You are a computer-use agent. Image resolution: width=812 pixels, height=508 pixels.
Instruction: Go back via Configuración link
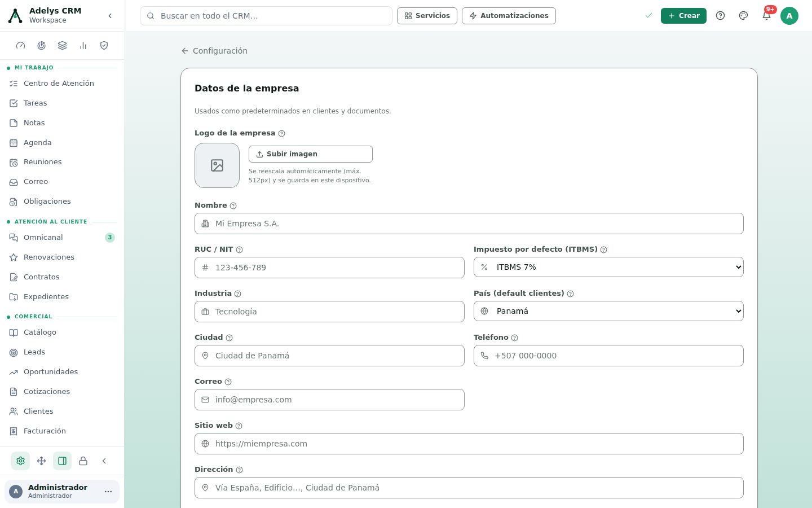click(214, 51)
